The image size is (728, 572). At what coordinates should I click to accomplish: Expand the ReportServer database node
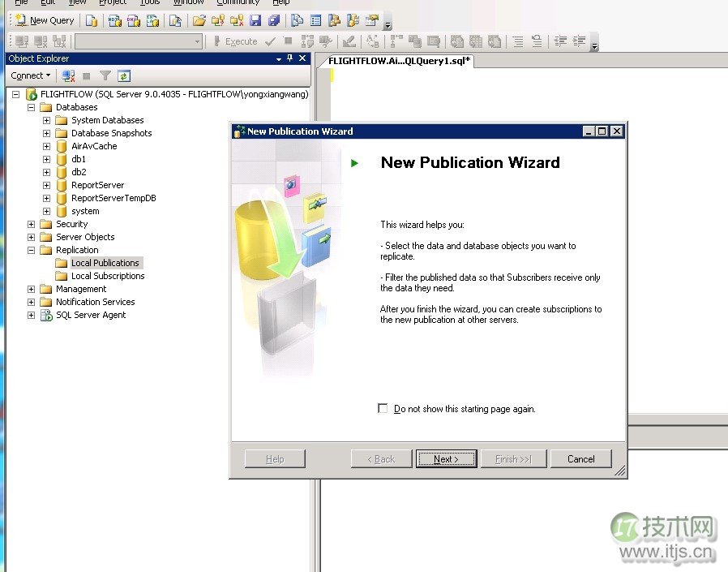tap(46, 186)
